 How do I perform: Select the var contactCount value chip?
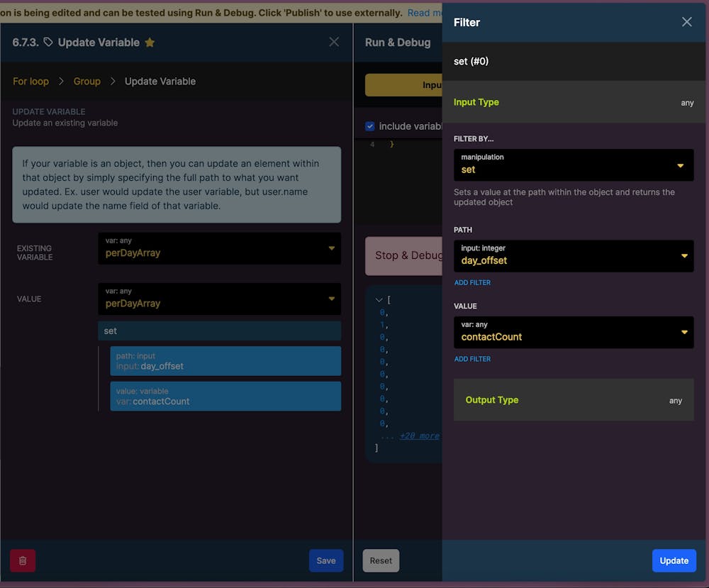225,396
